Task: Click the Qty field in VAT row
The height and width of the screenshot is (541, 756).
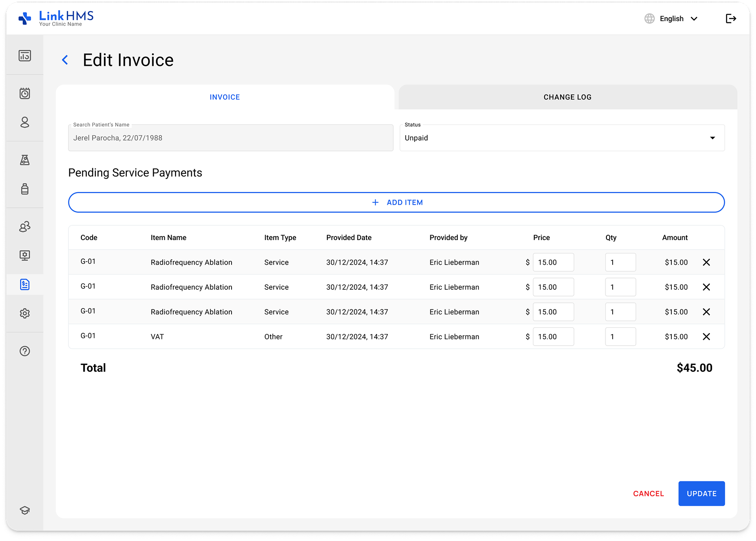Action: pos(620,337)
